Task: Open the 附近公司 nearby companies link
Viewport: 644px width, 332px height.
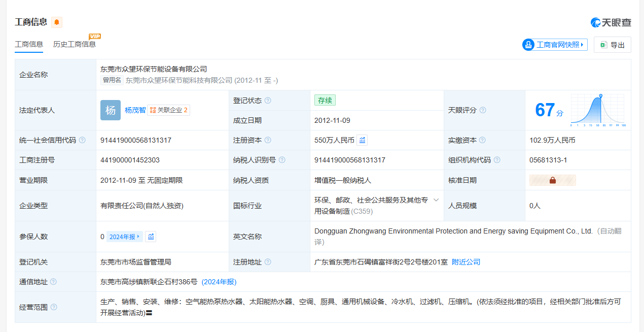Action: point(466,262)
